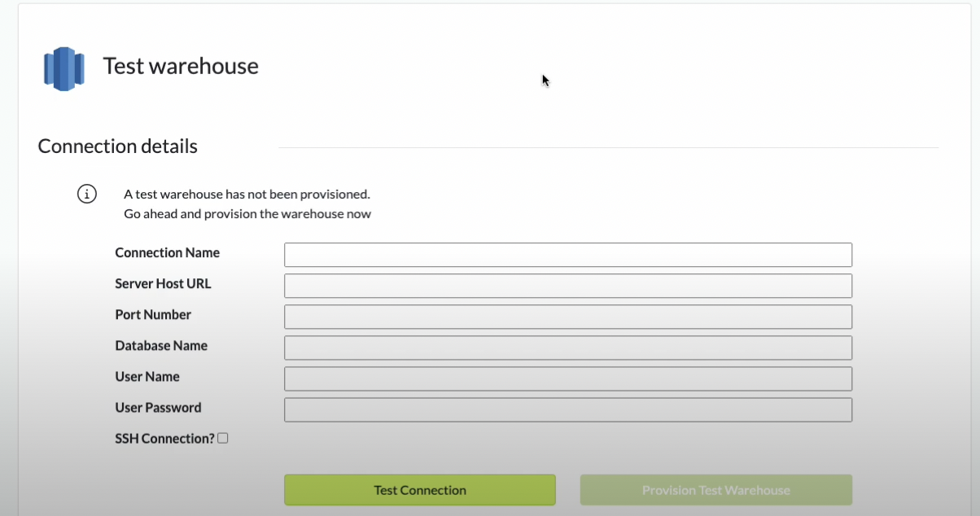Click the warehouse not provisioned message
Screen dimensions: 980x516
coord(247,195)
